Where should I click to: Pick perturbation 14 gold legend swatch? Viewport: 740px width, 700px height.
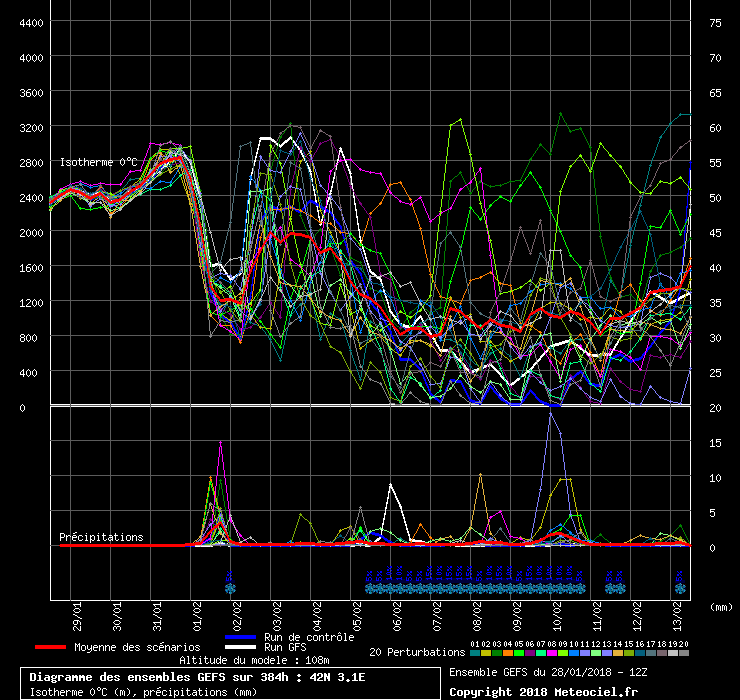[x=617, y=653]
